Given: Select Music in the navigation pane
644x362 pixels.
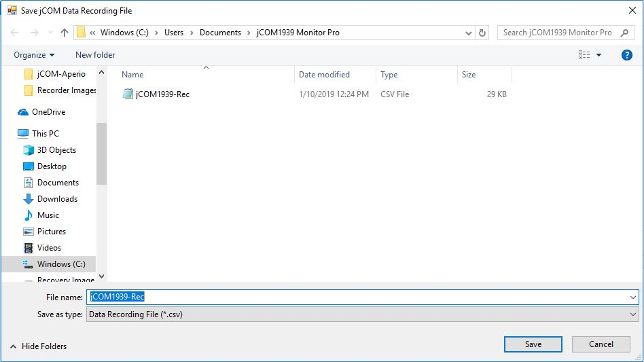Looking at the screenshot, I should tap(48, 215).
